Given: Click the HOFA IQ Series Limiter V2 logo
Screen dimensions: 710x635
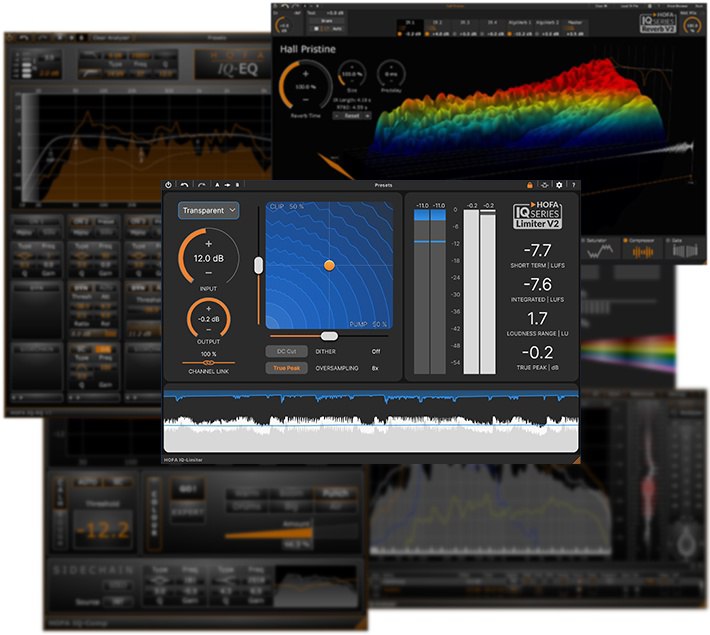Looking at the screenshot, I should 537,215.
